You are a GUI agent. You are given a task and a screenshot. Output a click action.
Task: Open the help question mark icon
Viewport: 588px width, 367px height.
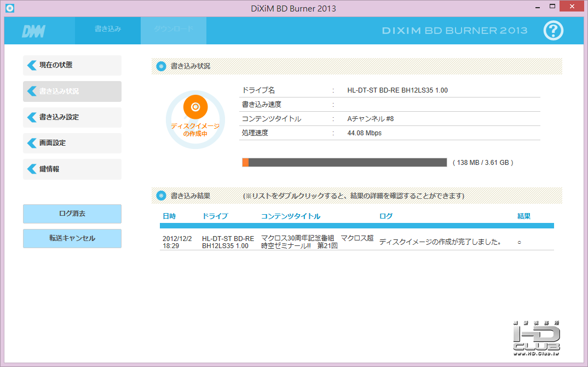(553, 30)
